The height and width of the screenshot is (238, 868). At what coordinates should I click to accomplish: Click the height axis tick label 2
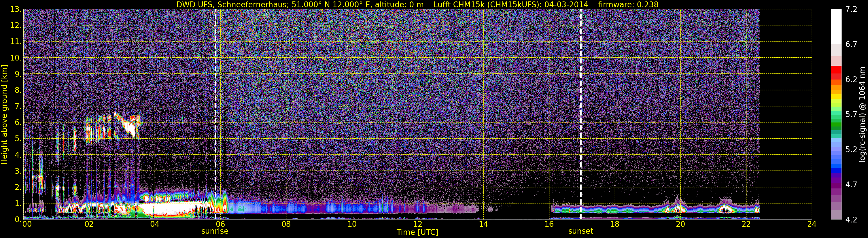(x=18, y=188)
